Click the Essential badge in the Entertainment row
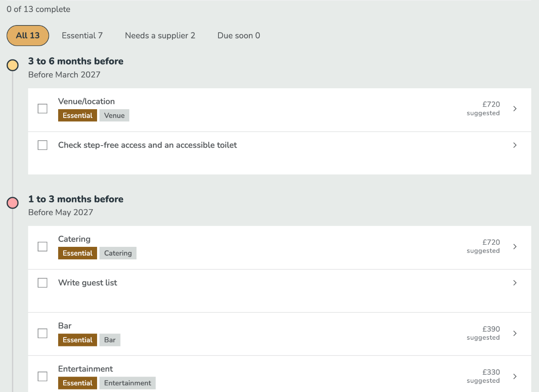 (x=77, y=383)
